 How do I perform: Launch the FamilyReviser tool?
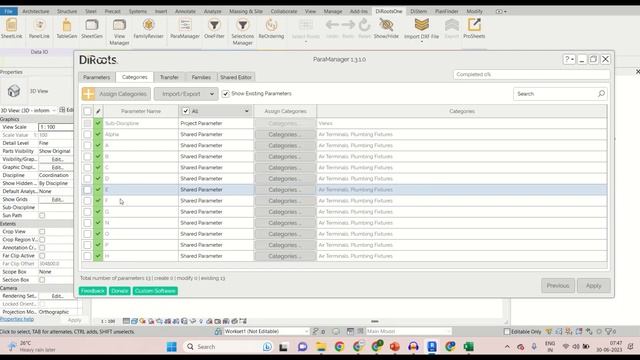click(148, 28)
